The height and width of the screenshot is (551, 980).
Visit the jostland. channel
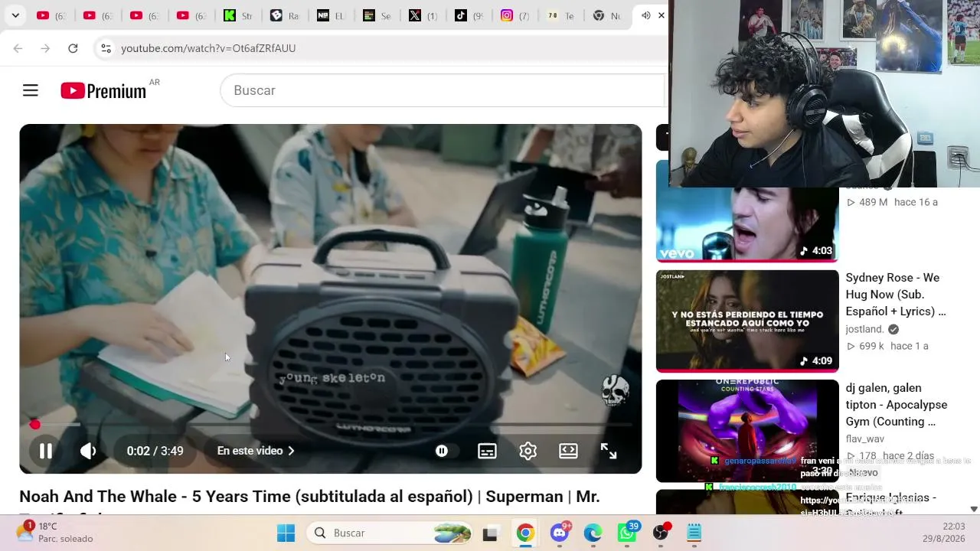(x=864, y=329)
